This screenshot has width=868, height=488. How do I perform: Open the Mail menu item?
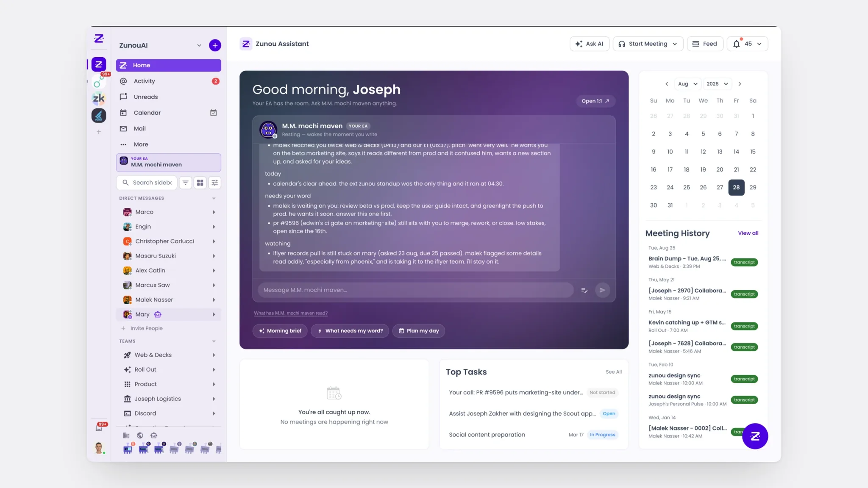coord(169,129)
